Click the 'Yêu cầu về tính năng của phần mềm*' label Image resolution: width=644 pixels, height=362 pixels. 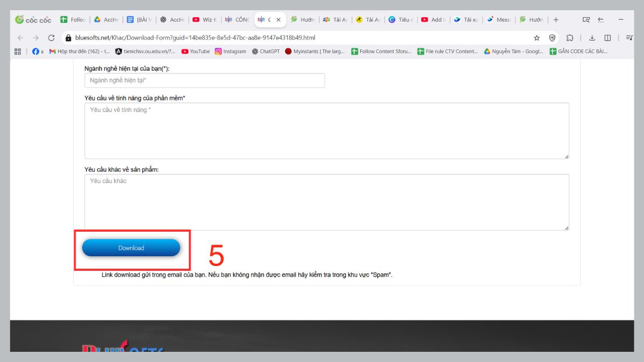point(135,98)
